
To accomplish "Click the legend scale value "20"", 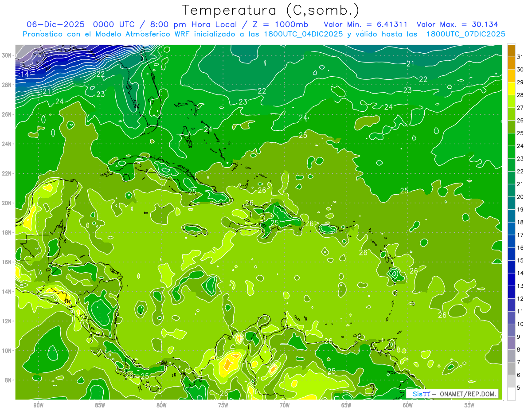I will pos(520,197).
